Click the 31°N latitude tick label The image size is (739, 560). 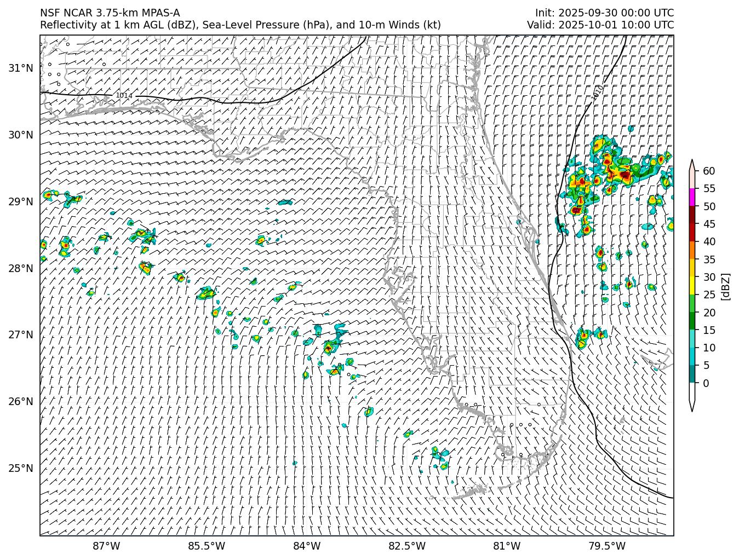pos(21,68)
